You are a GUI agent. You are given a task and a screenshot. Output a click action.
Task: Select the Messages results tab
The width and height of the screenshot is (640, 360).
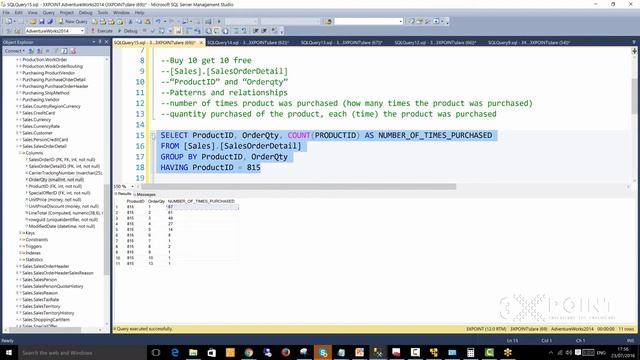144,194
